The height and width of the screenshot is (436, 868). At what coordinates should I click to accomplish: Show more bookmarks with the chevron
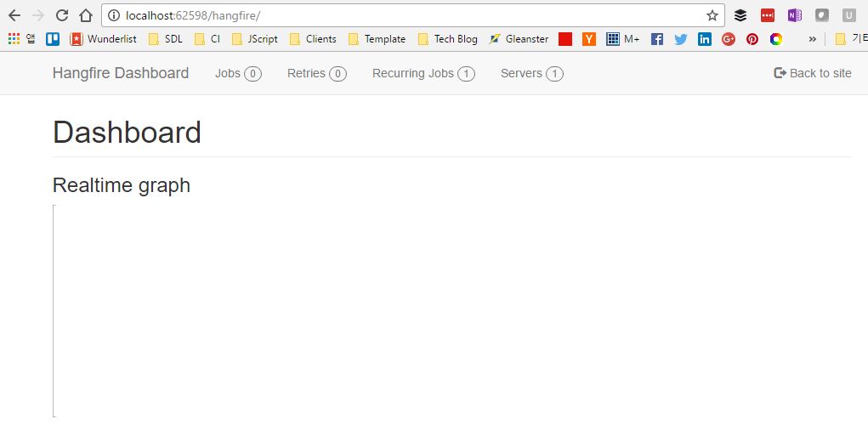coord(812,39)
